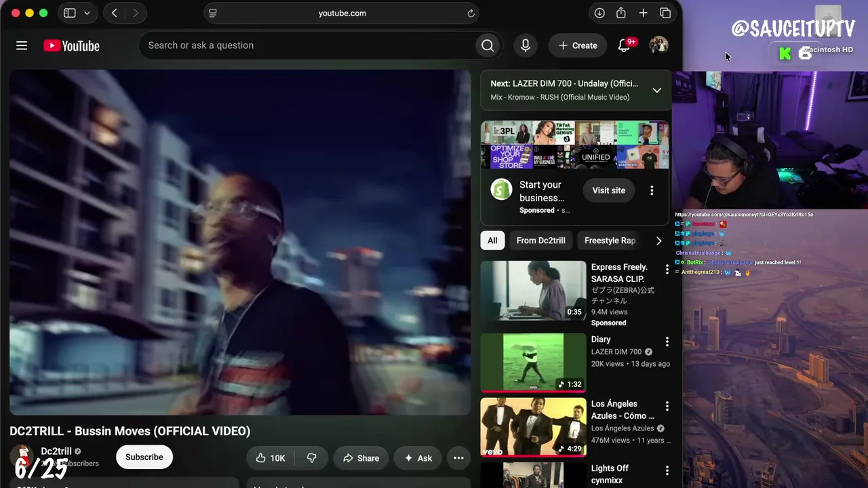
Task: Select the All chip
Action: [x=492, y=241]
